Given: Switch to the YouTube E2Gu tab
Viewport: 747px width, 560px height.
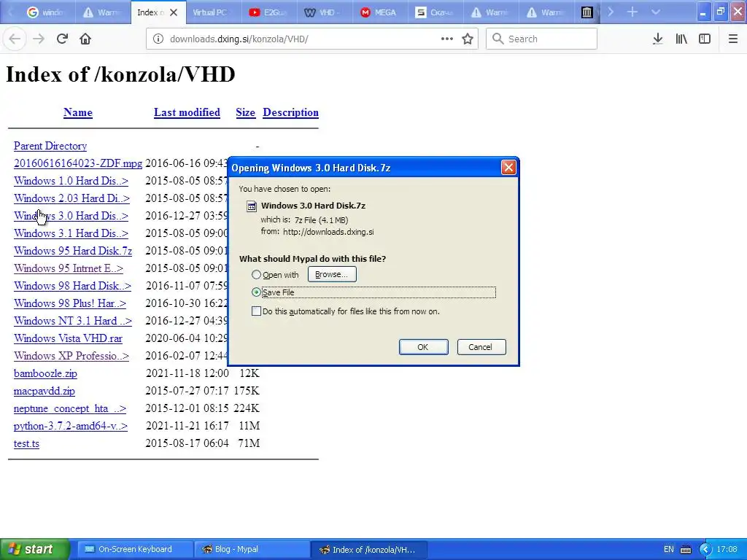Looking at the screenshot, I should pos(269,12).
